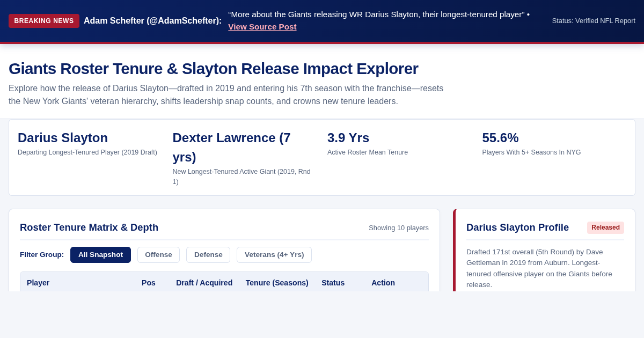Image resolution: width=644 pixels, height=338 pixels.
Task: Click the Showing 10 players label
Action: 399,227
